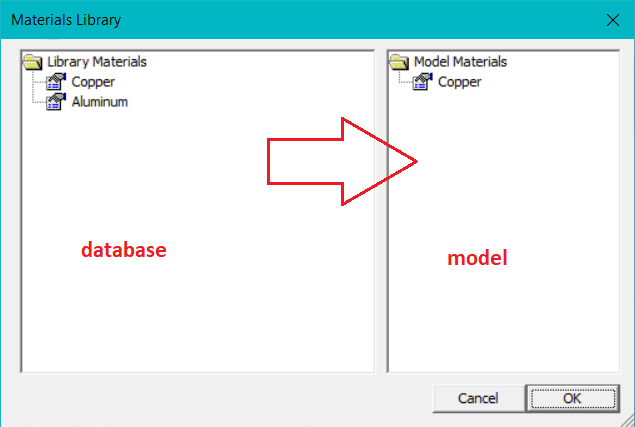
Task: Select the Copper label under Model Materials
Action: pyautogui.click(x=460, y=82)
